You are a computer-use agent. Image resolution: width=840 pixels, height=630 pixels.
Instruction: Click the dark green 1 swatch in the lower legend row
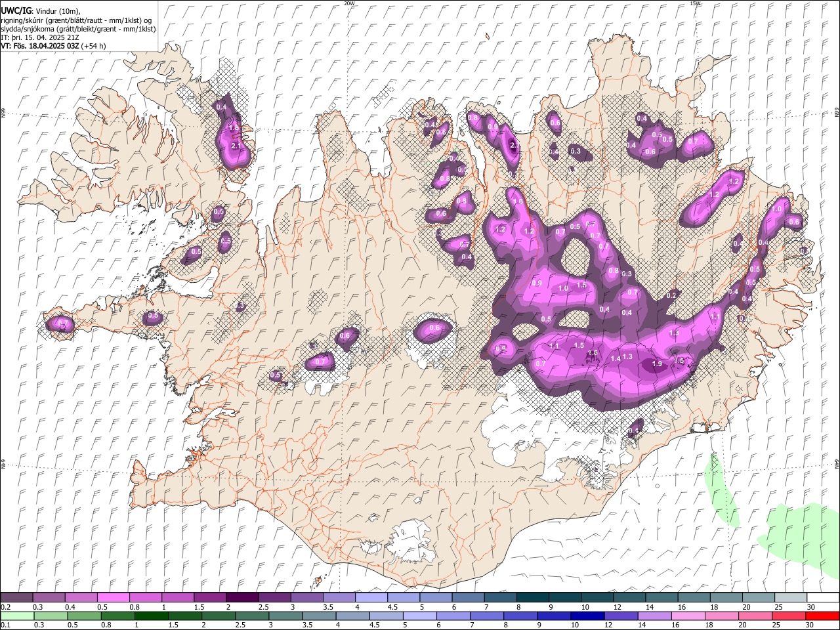click(x=152, y=616)
